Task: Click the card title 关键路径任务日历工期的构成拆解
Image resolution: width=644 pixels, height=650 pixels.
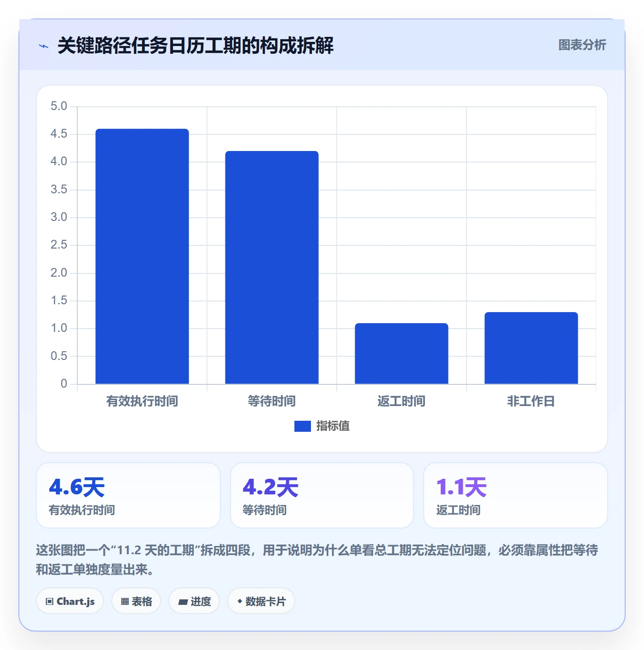Action: click(195, 46)
